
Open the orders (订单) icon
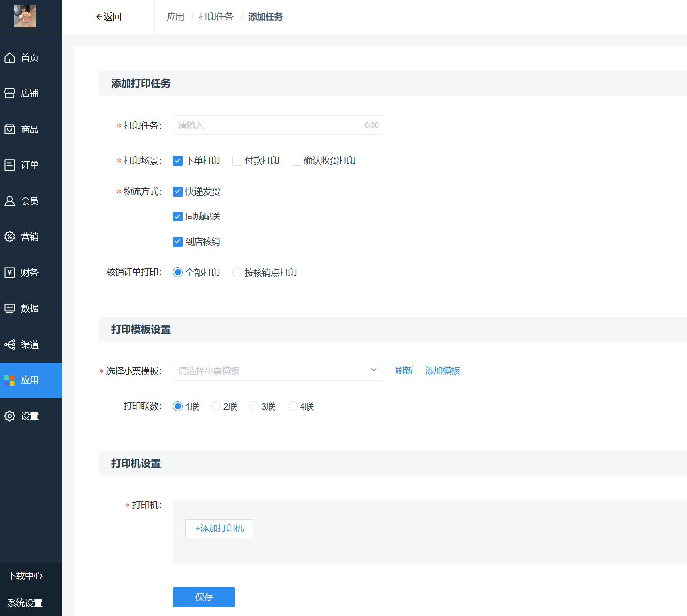tap(10, 165)
